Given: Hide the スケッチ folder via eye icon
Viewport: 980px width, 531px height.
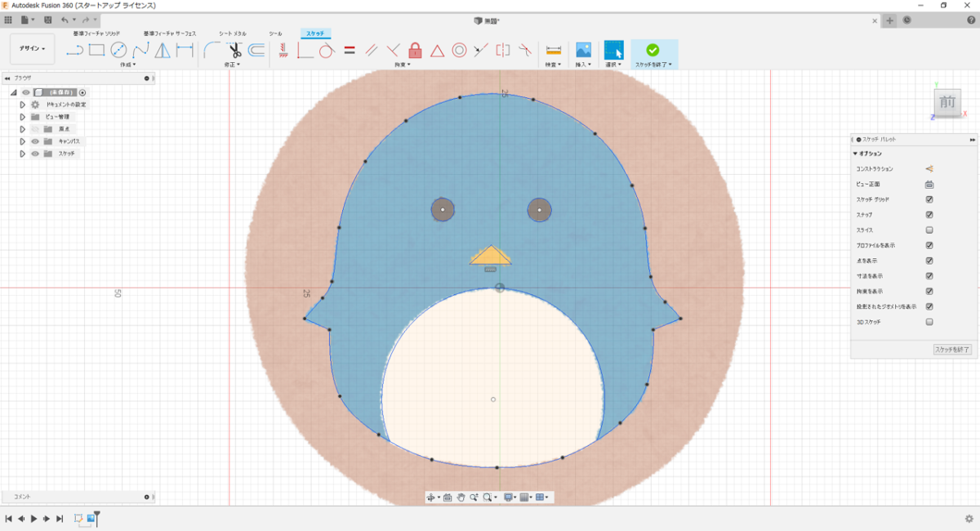Looking at the screenshot, I should coord(35,154).
